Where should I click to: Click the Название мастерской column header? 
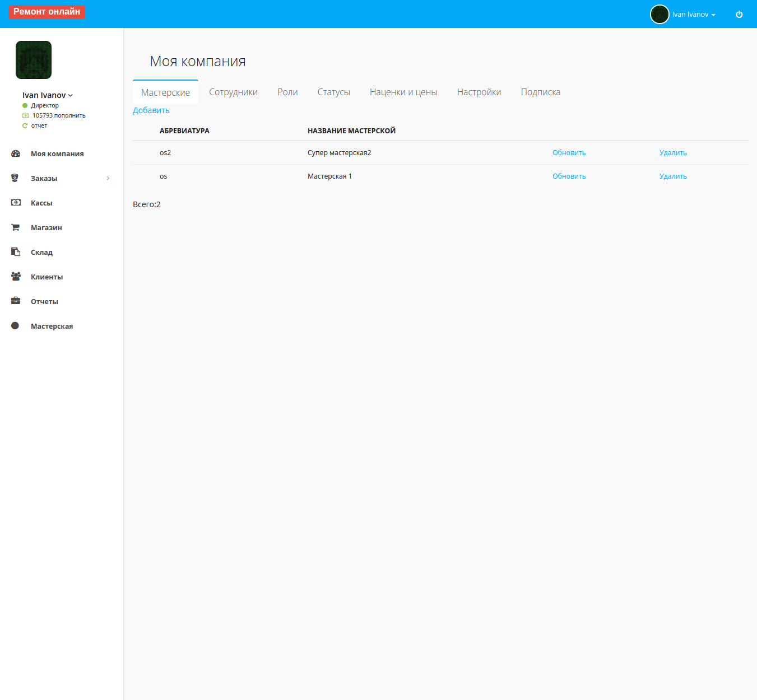click(351, 131)
